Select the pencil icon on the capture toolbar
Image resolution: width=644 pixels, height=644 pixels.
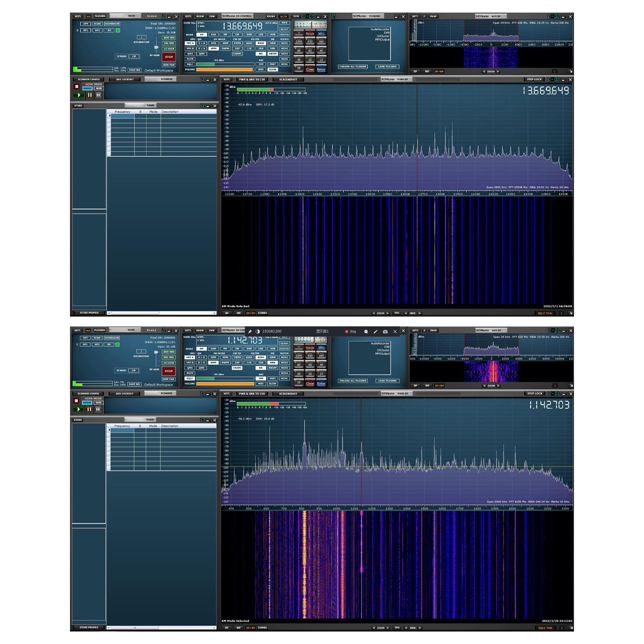375,331
